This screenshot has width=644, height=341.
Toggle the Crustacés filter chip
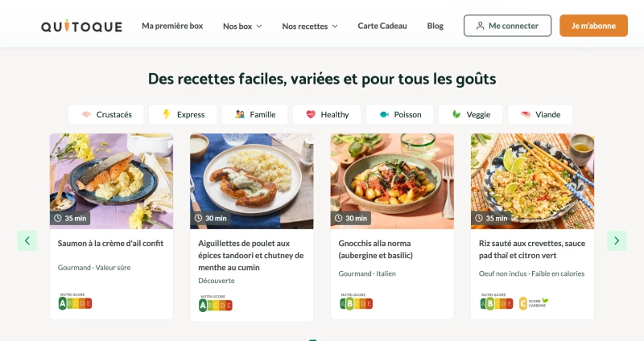[106, 114]
